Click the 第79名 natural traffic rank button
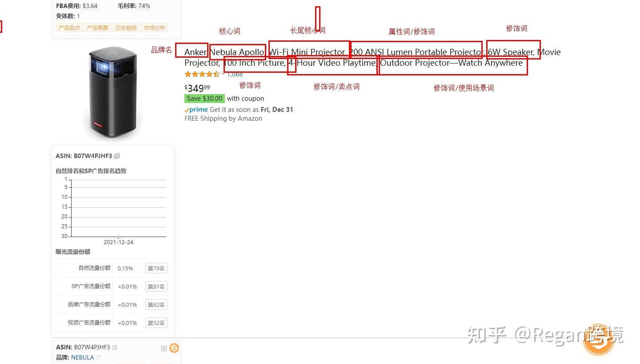640x364 pixels. click(x=156, y=268)
